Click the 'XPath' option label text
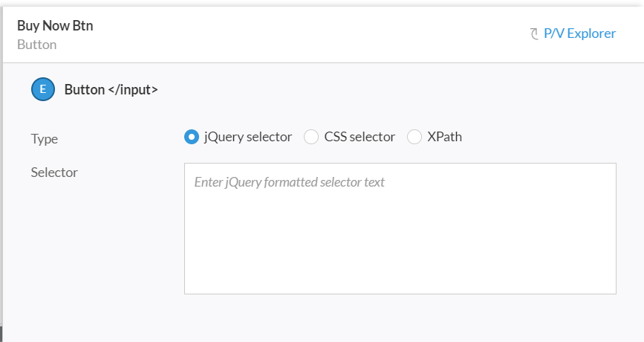The image size is (644, 342). [444, 137]
